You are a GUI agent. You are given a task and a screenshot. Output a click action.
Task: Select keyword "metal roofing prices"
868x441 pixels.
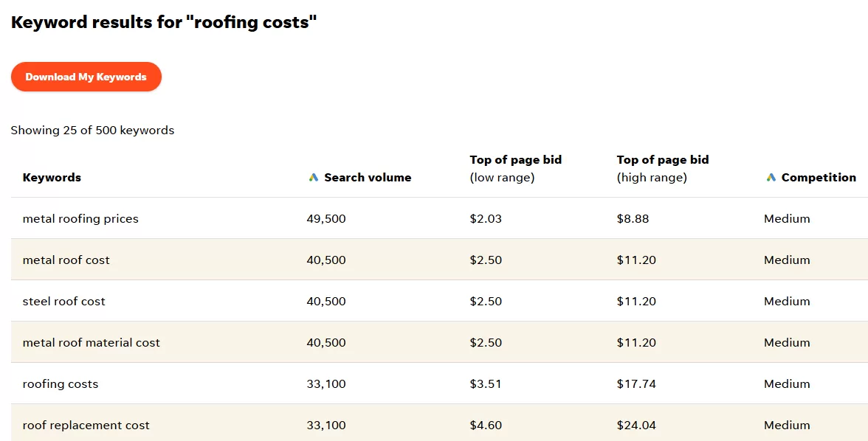pyautogui.click(x=81, y=218)
